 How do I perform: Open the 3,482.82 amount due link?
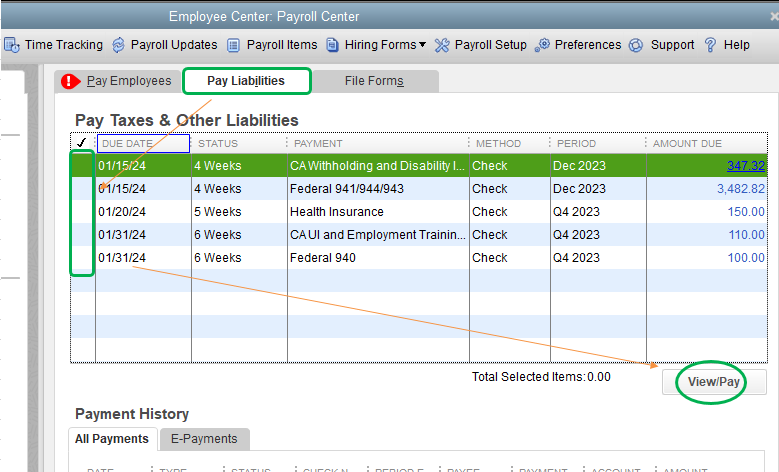click(741, 189)
